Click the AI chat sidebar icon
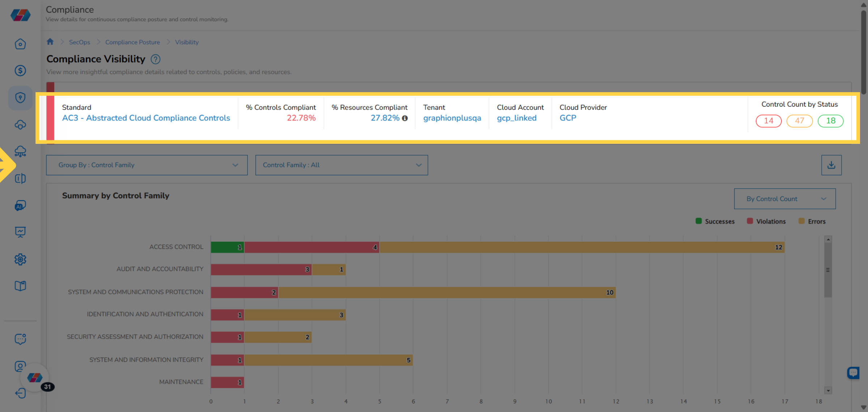 click(x=20, y=206)
